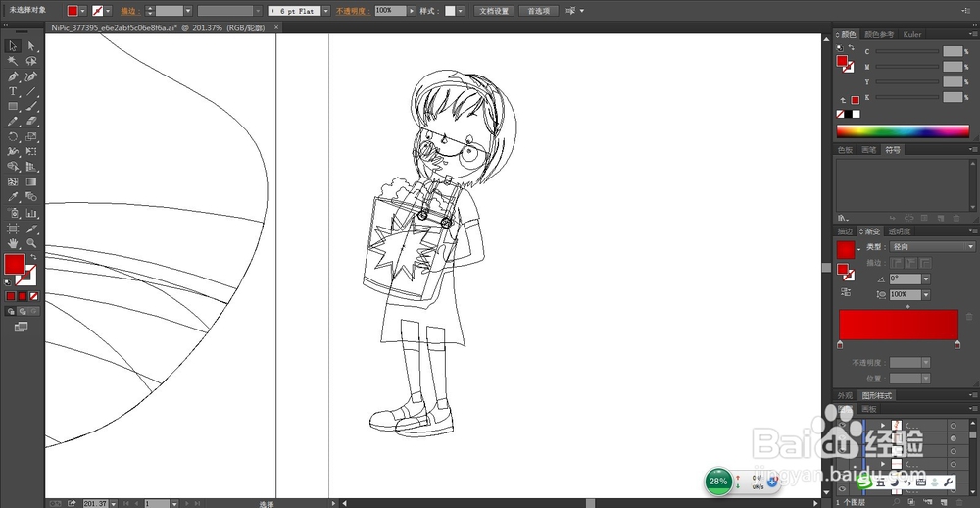Enable Draw Behind mode
Image resolution: width=980 pixels, height=508 pixels.
[x=23, y=311]
